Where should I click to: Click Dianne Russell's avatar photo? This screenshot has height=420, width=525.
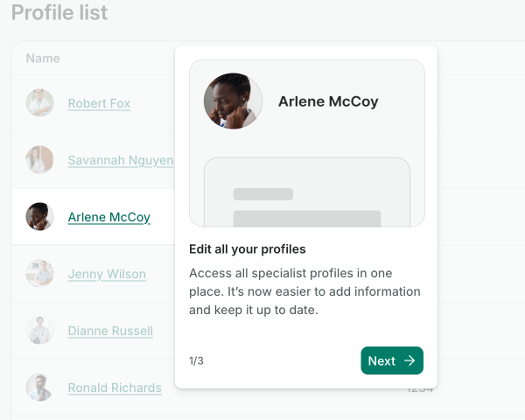[39, 331]
